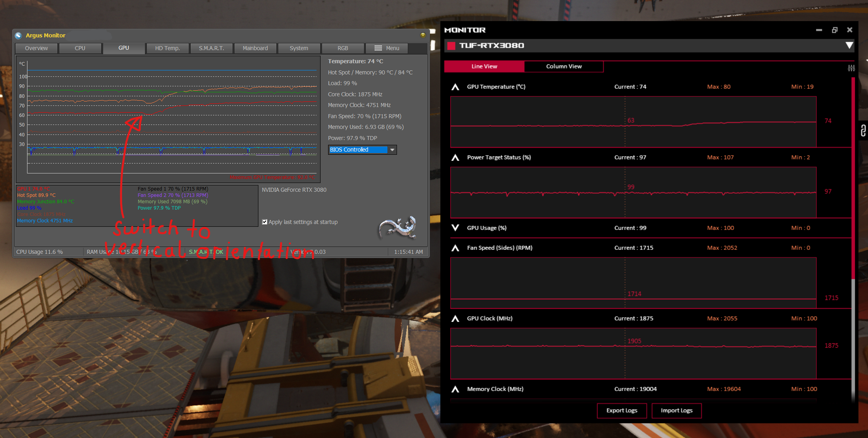Image resolution: width=868 pixels, height=438 pixels.
Task: Click inside the GPU Clock line graph
Action: tap(633, 353)
